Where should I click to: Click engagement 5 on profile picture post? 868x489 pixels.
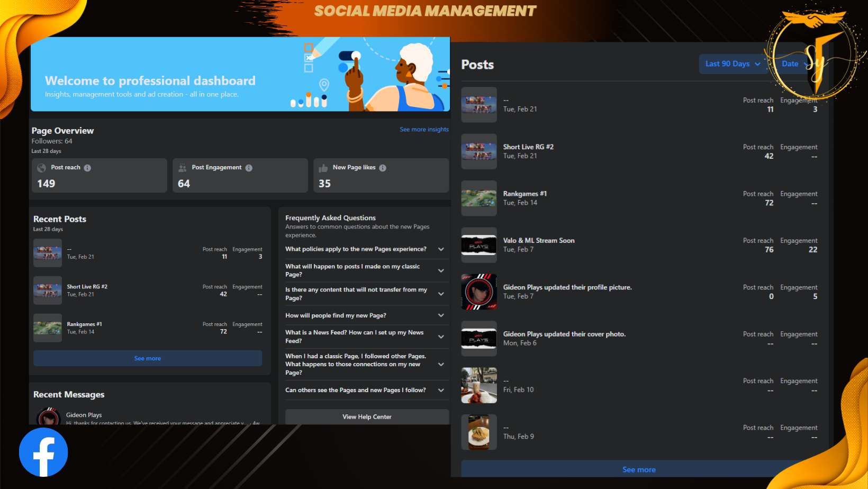click(815, 296)
